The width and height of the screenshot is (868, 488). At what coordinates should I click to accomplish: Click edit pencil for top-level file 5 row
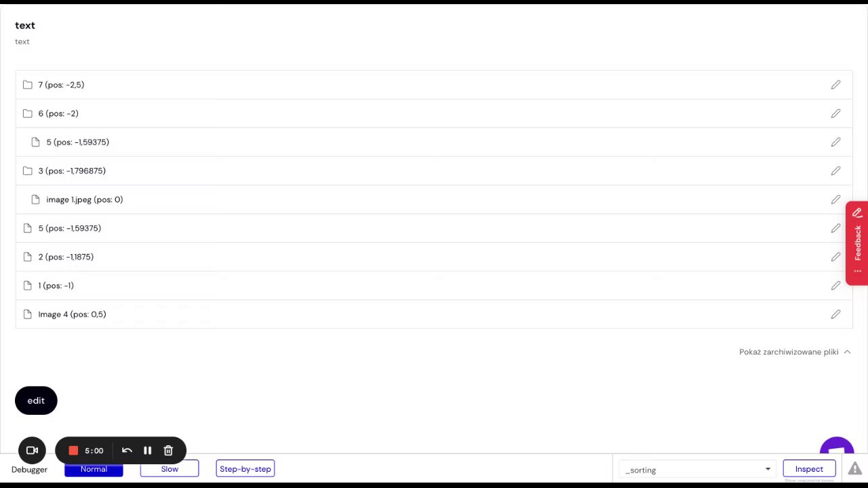[x=835, y=228]
